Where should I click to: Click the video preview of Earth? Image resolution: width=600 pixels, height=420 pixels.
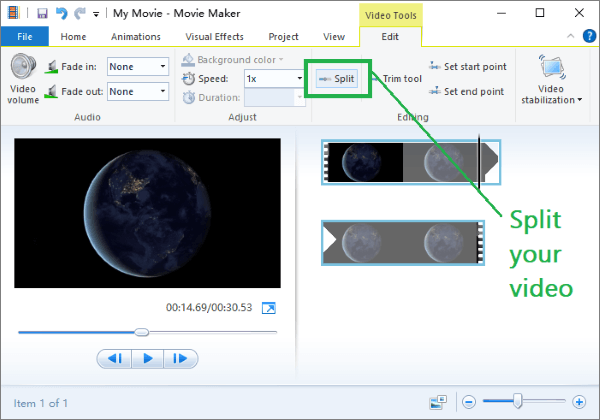click(147, 213)
